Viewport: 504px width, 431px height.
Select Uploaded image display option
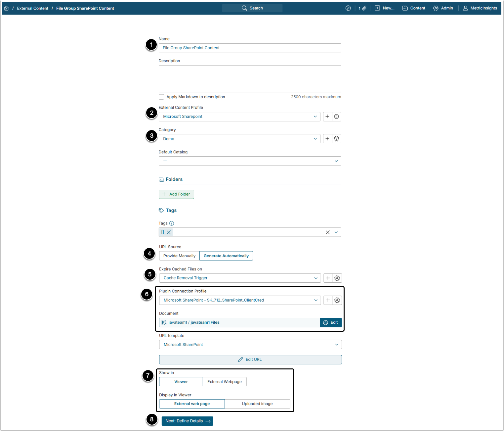click(257, 404)
